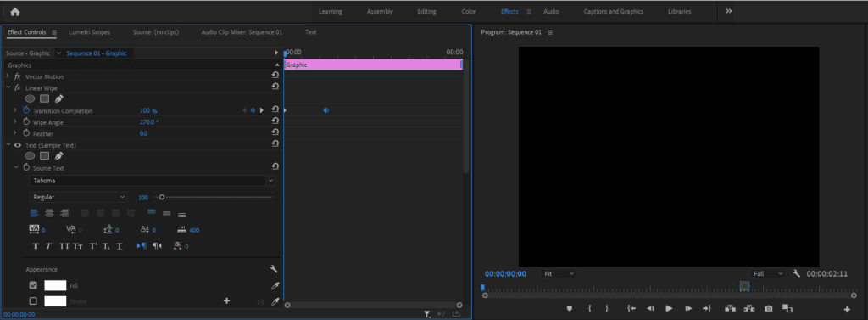Screen dimensions: 868x320
Task: Show more workspaces with double chevron
Action: pyautogui.click(x=728, y=11)
